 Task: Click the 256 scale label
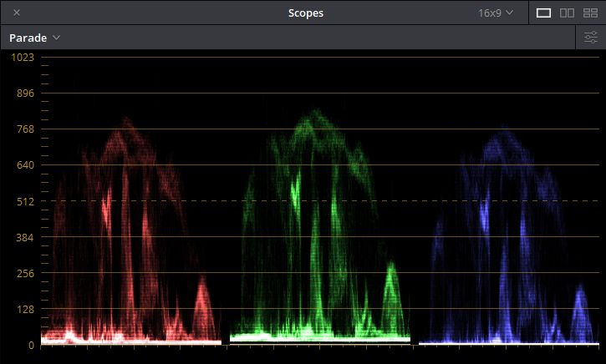coord(26,273)
